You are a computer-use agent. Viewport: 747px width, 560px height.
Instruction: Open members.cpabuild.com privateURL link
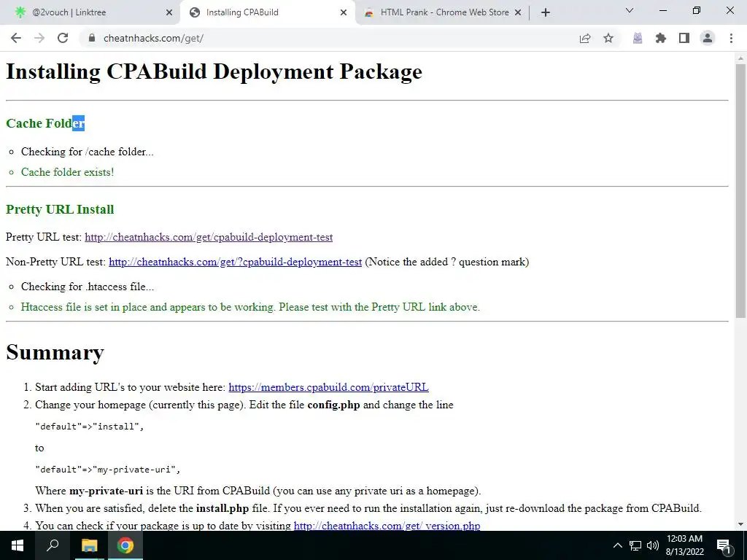(329, 387)
